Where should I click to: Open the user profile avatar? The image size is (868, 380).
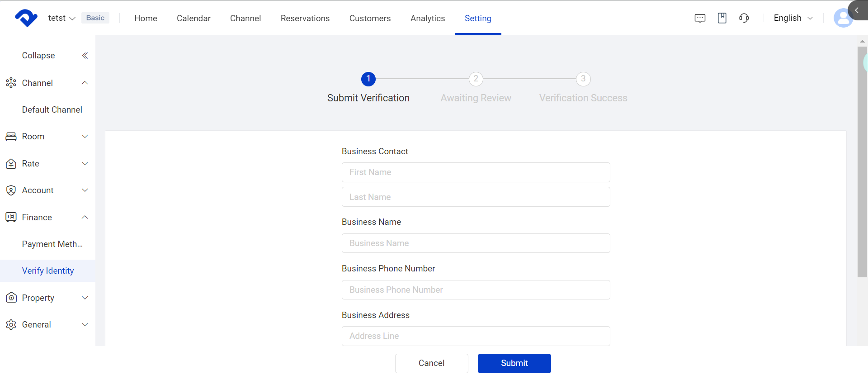pyautogui.click(x=842, y=18)
